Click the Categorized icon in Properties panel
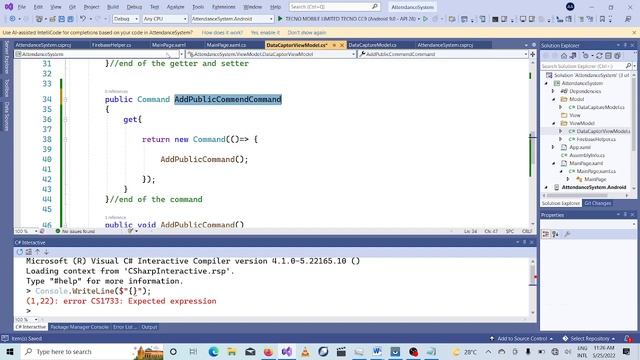 pyautogui.click(x=546, y=234)
